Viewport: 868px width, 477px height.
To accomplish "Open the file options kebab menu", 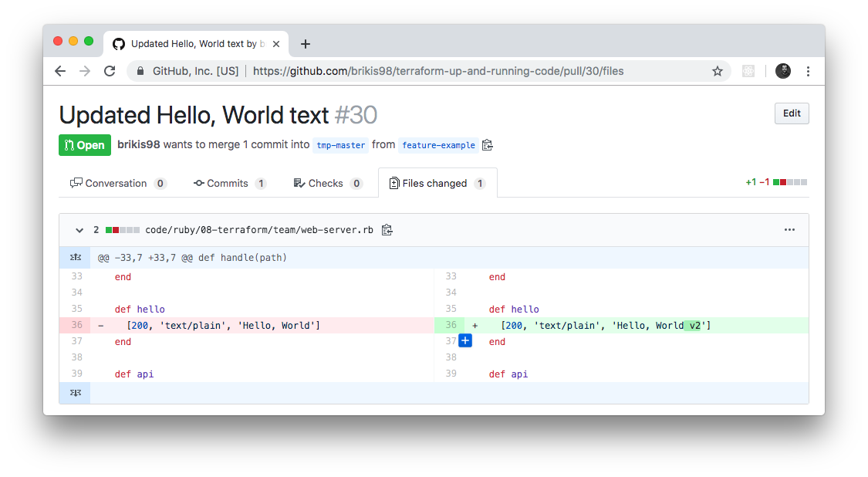I will pos(789,229).
